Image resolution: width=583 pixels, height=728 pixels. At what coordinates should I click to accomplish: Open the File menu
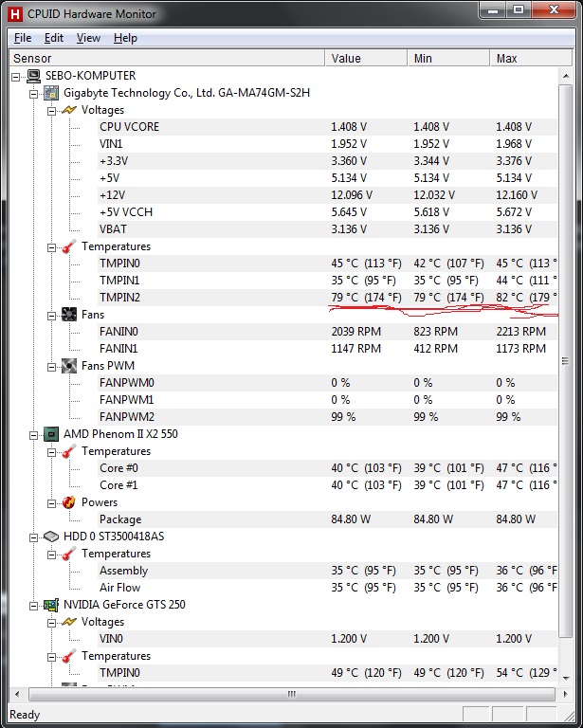23,38
